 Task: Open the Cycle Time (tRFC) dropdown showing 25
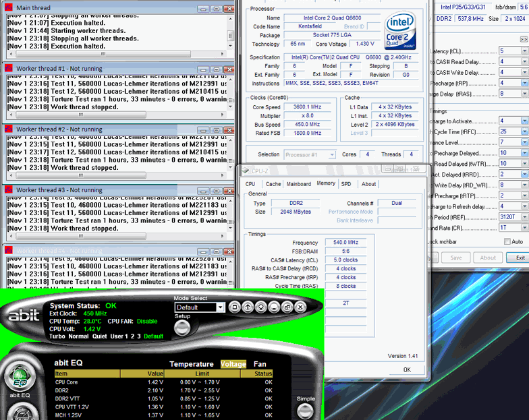pyautogui.click(x=524, y=131)
